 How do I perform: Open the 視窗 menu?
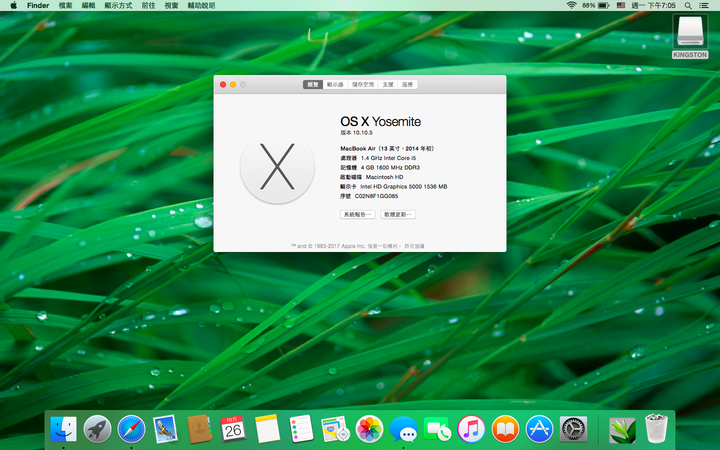[171, 6]
